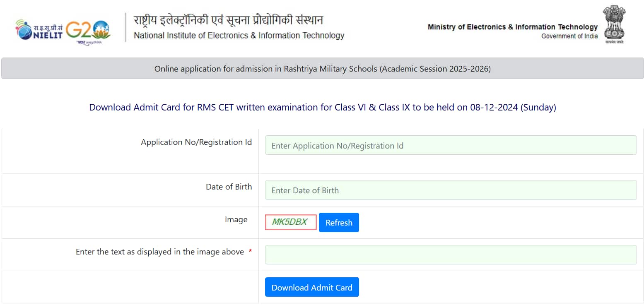Click the Image label
Screen dimensions: 644x305
[236, 219]
